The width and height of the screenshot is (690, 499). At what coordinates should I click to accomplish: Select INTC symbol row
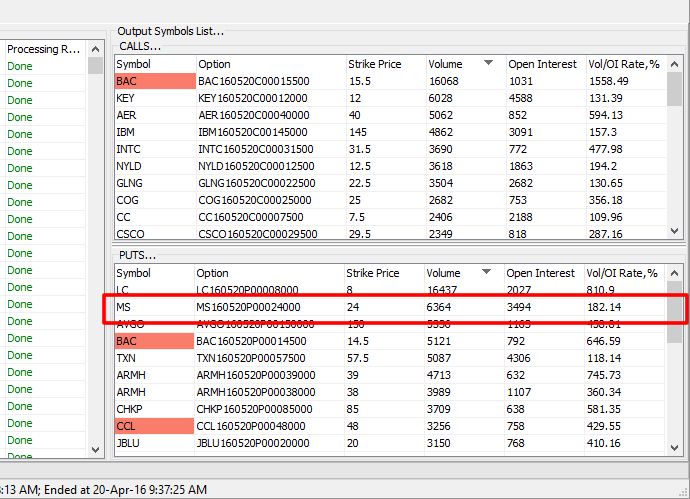390,149
